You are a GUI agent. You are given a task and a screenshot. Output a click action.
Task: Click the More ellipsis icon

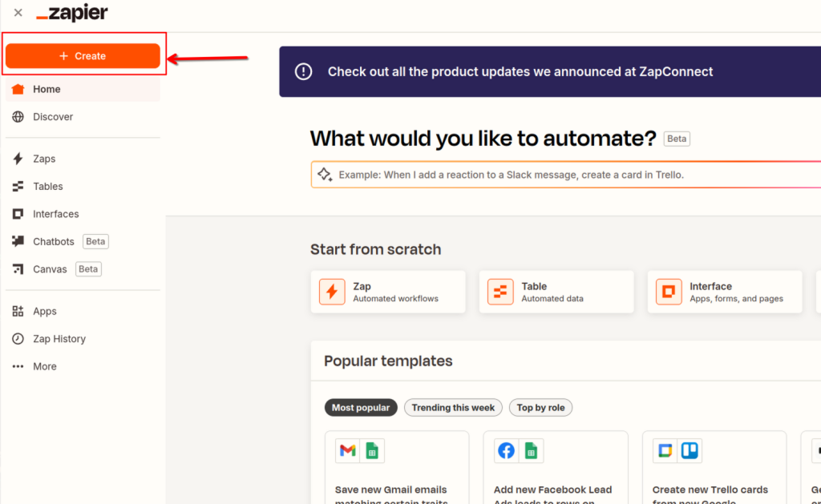(x=18, y=366)
